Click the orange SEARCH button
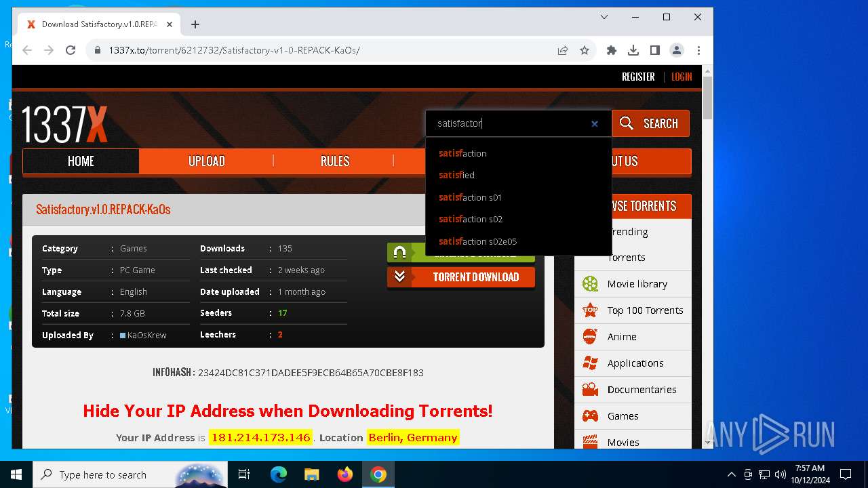The width and height of the screenshot is (868, 488). 651,123
